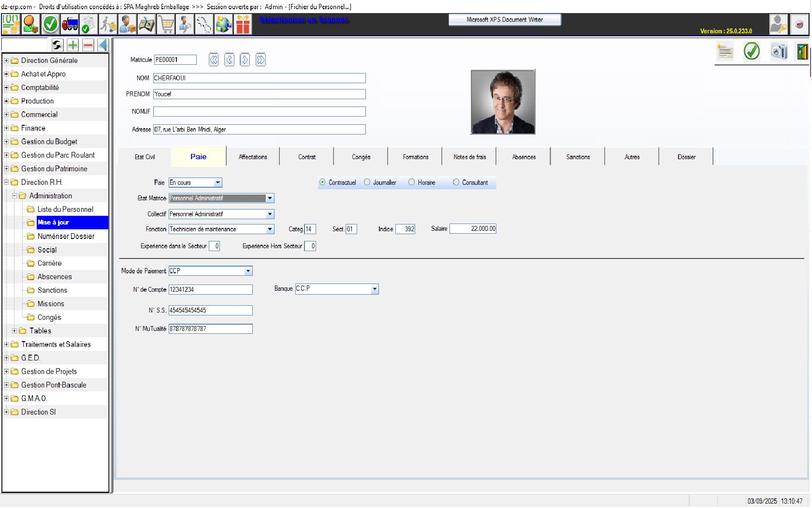Click the exit door icon
The image size is (812, 508).
(802, 51)
